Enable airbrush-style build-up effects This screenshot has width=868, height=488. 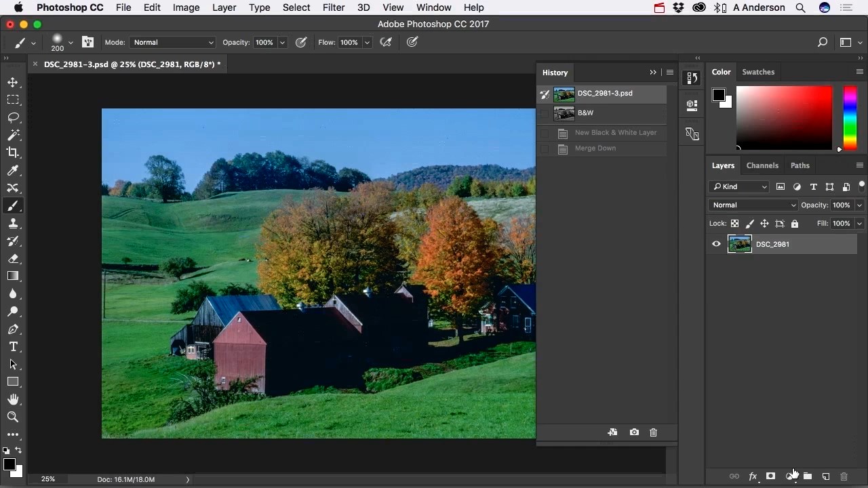pyautogui.click(x=387, y=42)
